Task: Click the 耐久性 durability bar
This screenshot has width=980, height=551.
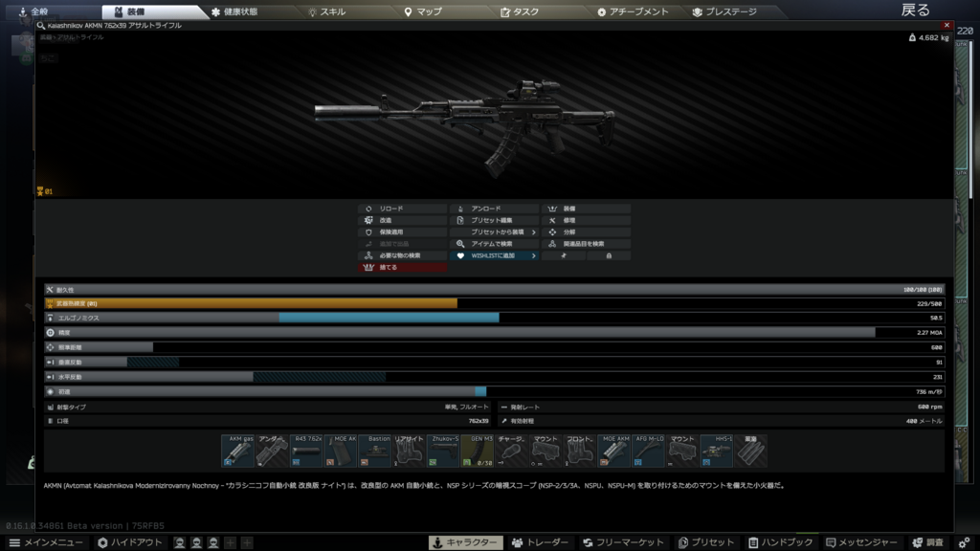Action: click(x=494, y=290)
